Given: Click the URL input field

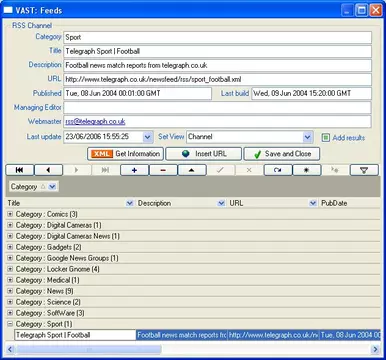Looking at the screenshot, I should click(x=217, y=79).
